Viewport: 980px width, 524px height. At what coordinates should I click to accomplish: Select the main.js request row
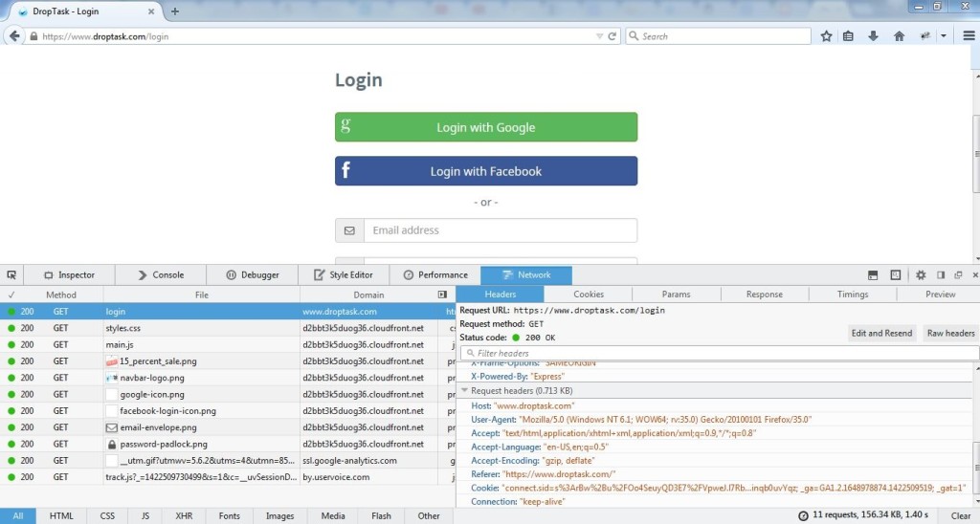click(228, 344)
